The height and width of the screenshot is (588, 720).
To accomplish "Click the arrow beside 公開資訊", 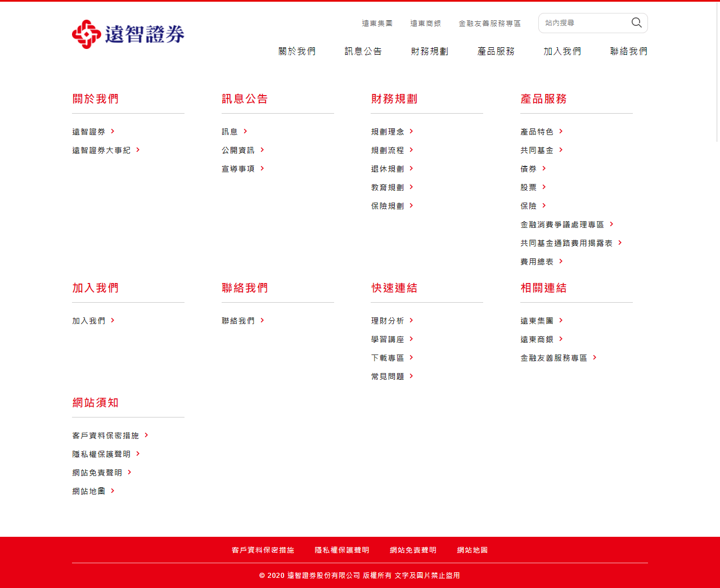I will tap(262, 150).
